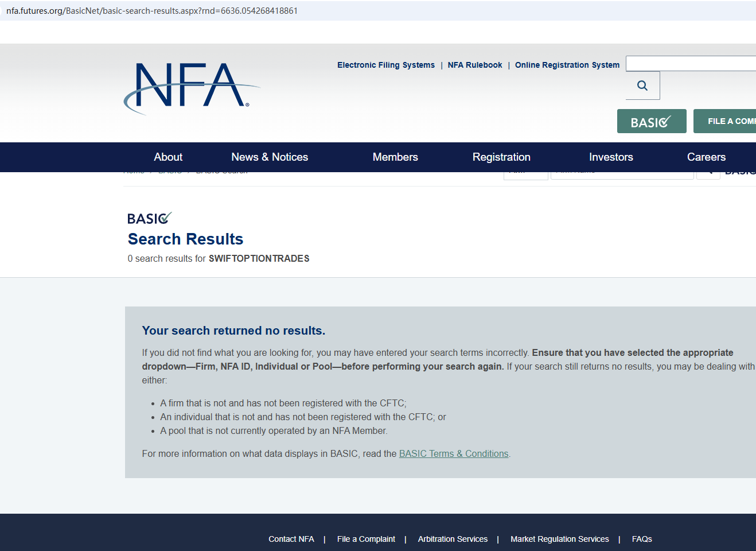The width and height of the screenshot is (756, 551).
Task: Click bullet about individual not registered with CFTC
Action: [x=303, y=417]
